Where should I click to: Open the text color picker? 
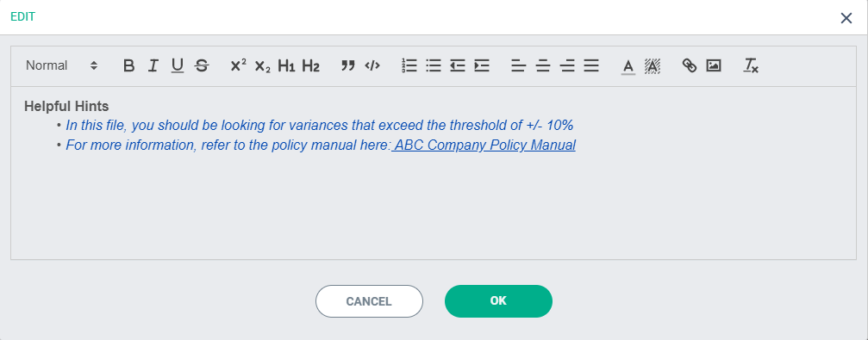(x=628, y=66)
